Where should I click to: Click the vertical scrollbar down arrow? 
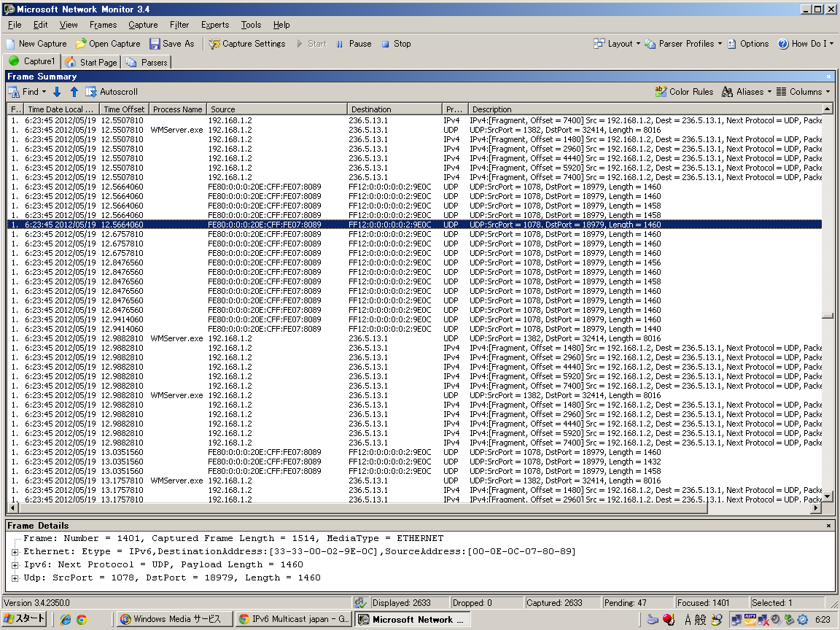tap(828, 497)
